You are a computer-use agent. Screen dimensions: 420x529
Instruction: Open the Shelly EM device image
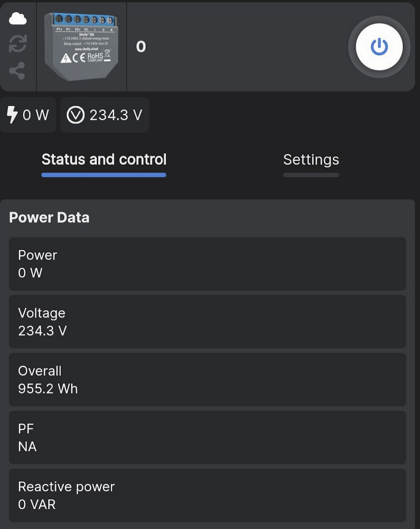tap(81, 47)
